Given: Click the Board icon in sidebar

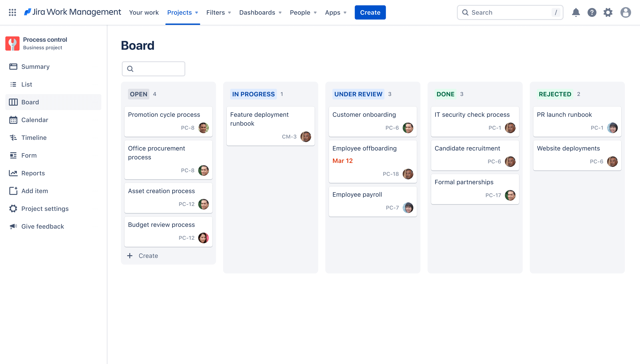Looking at the screenshot, I should coord(13,102).
